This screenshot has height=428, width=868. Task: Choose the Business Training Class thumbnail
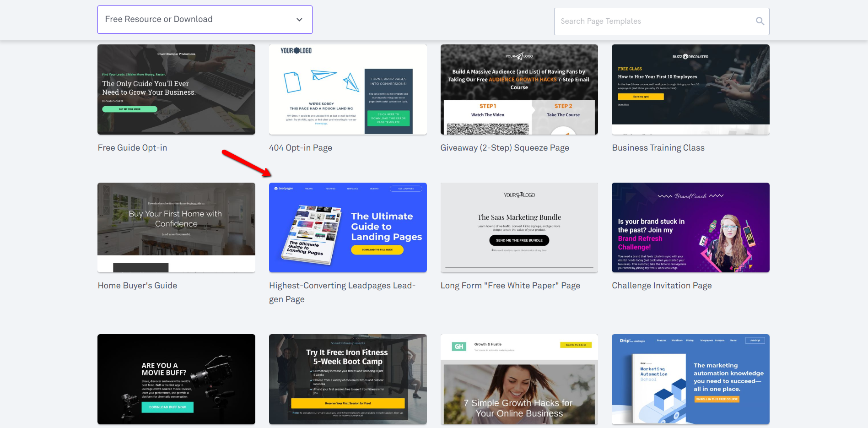click(690, 89)
